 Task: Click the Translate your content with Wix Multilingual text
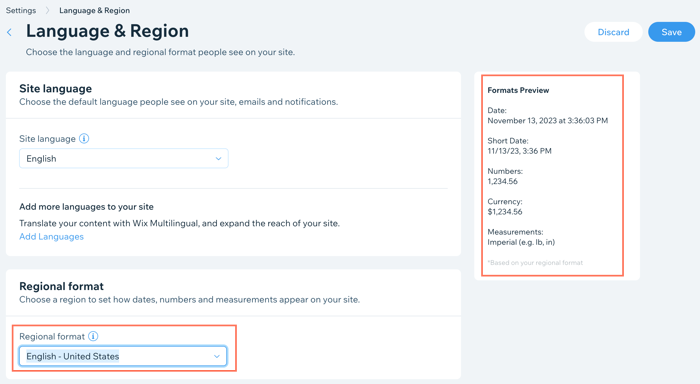click(x=179, y=223)
